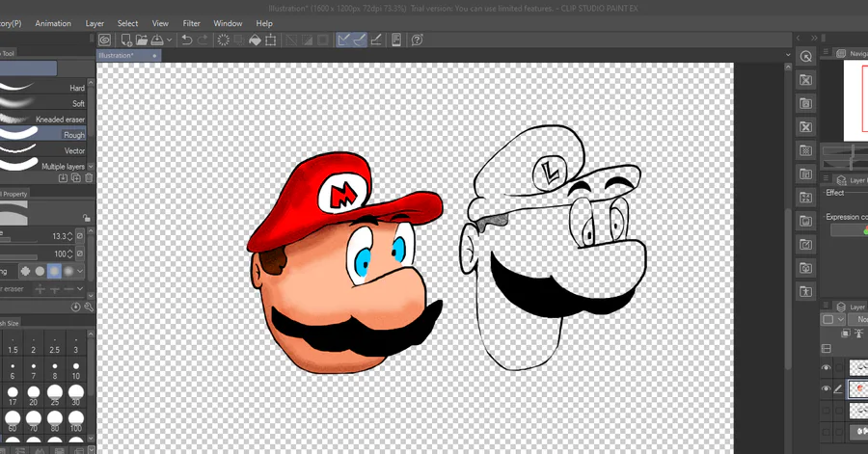Expand the anti-aliasing options dropdown arrow

pos(80,271)
